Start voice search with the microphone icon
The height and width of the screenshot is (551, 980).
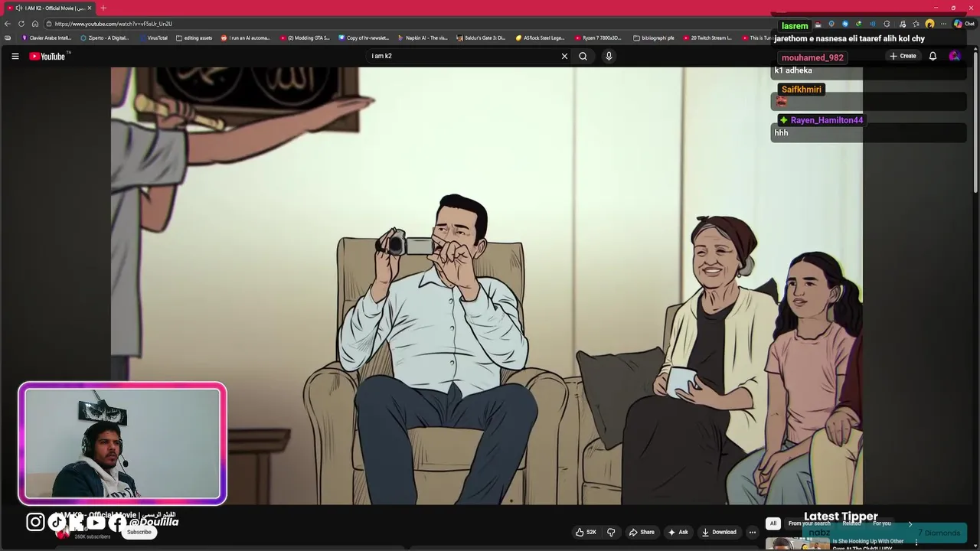tap(609, 56)
